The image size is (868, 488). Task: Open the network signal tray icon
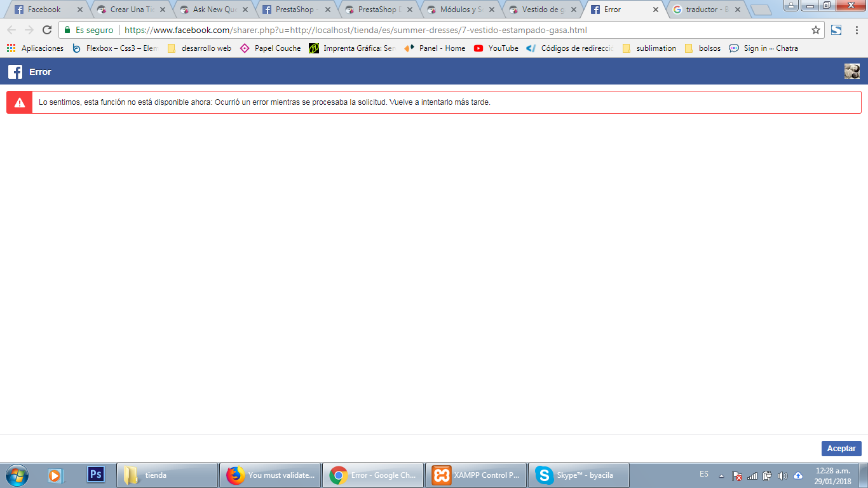coord(752,476)
